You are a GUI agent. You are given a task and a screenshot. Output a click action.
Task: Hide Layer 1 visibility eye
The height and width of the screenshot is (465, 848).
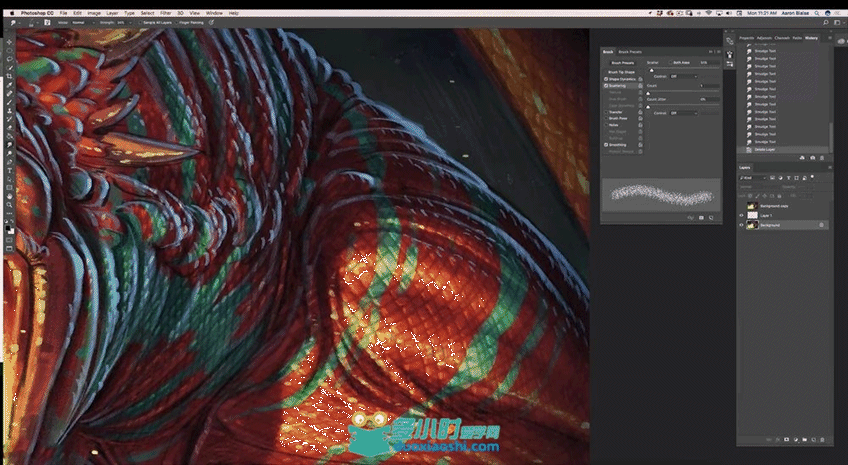click(x=741, y=215)
